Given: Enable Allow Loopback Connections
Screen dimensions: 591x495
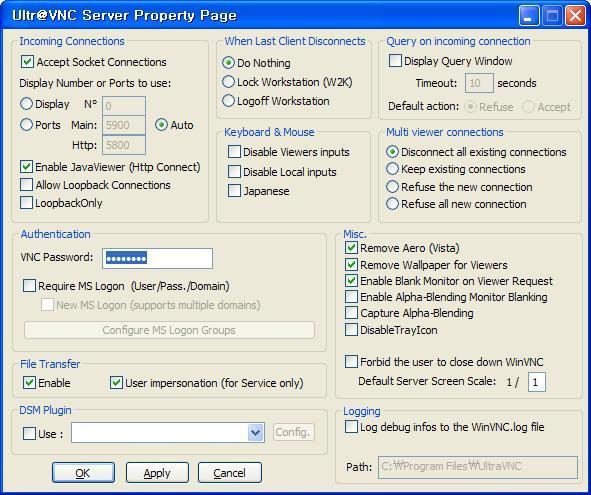Looking at the screenshot, I should click(26, 185).
